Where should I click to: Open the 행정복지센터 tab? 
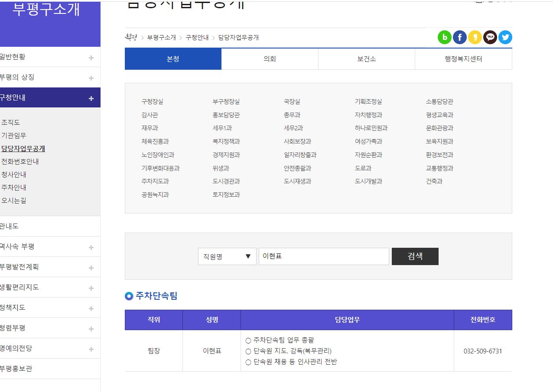click(463, 59)
